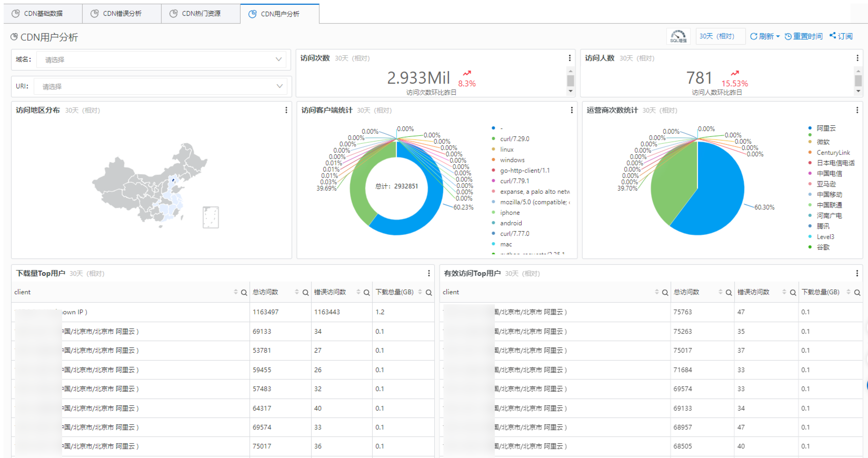Open the 刷新 dropdown arrow
868x458 pixels.
tap(778, 36)
